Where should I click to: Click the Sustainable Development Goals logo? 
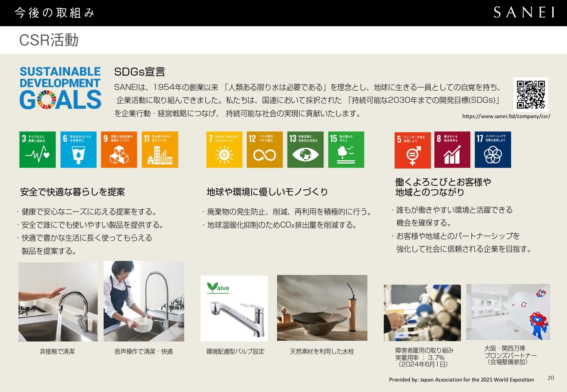[x=60, y=88]
